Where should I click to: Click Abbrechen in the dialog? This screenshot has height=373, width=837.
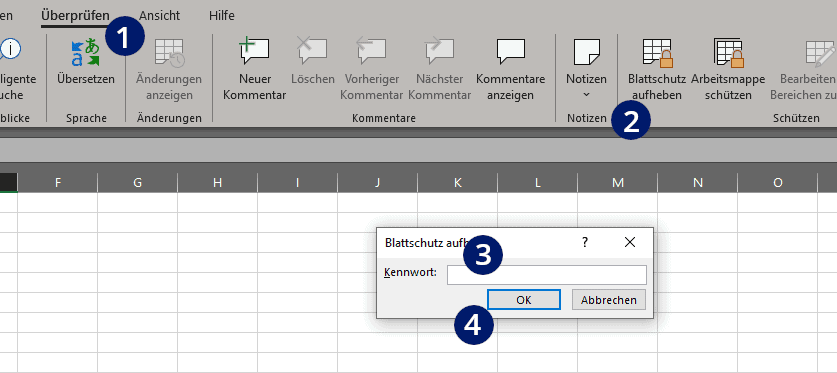click(x=609, y=300)
